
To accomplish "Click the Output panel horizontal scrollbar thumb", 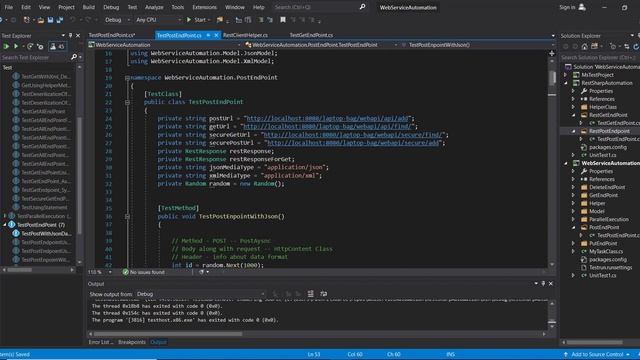I will (x=168, y=334).
